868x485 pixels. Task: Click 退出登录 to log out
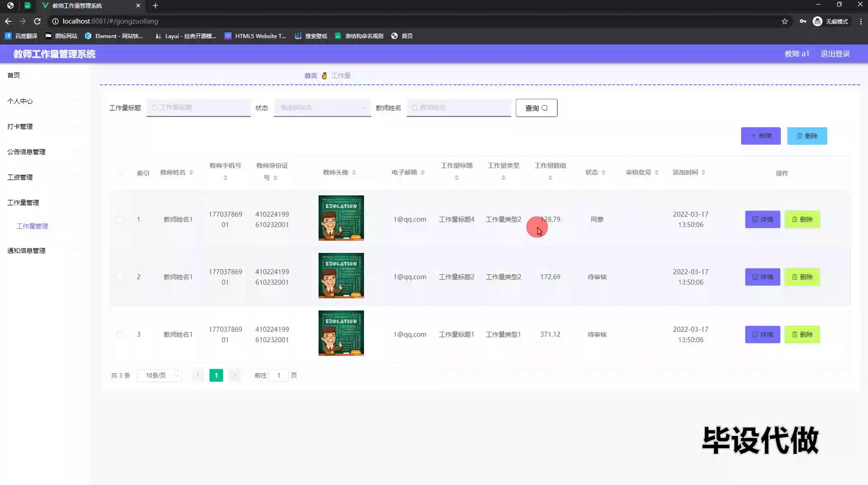click(x=835, y=54)
